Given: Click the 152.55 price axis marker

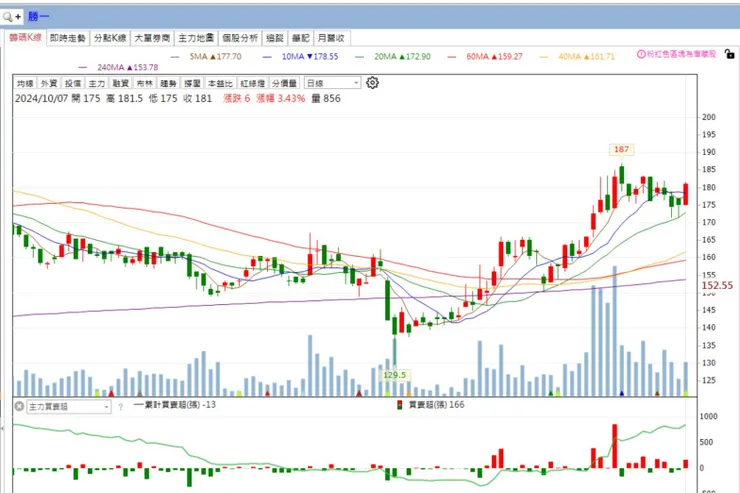Looking at the screenshot, I should 717,285.
